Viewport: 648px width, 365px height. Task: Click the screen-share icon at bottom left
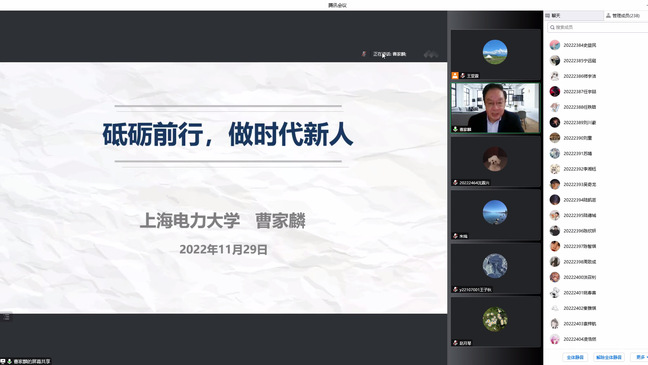point(3,361)
